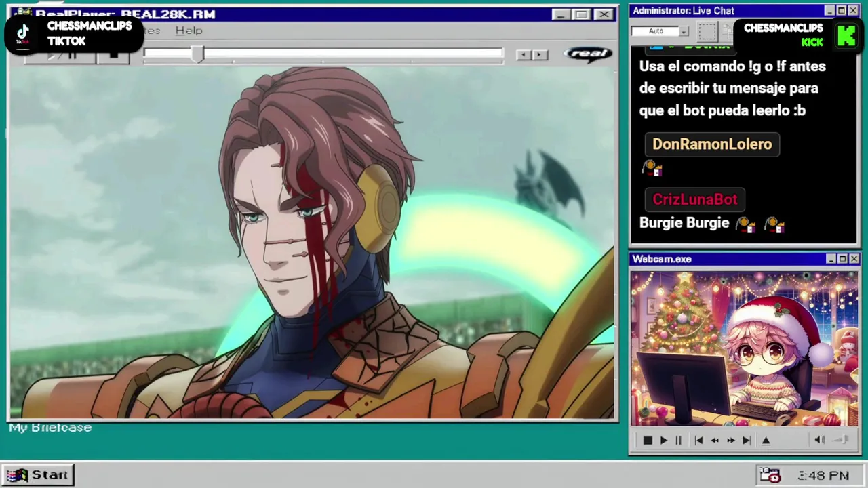868x488 pixels.
Task: Close the Live Chat window
Action: 853,11
